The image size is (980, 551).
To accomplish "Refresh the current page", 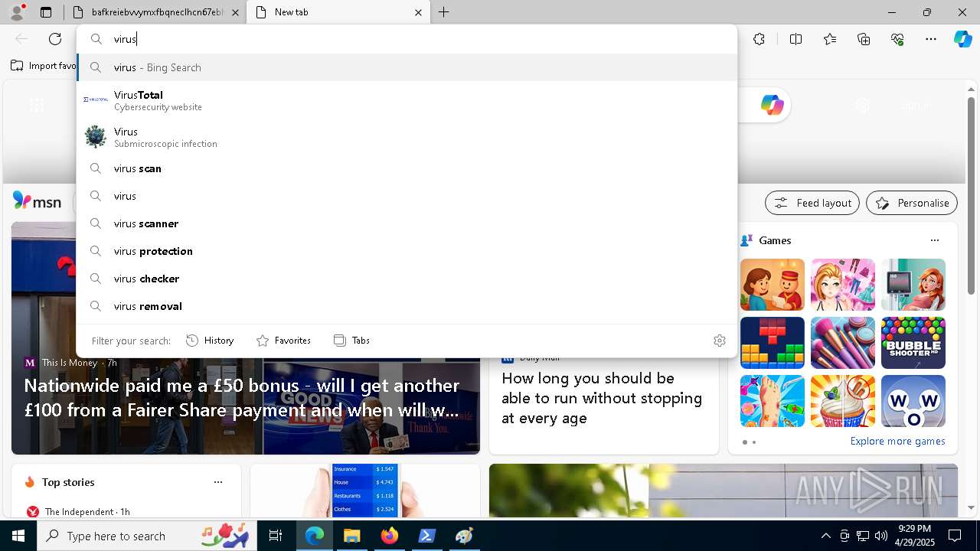I will [55, 39].
